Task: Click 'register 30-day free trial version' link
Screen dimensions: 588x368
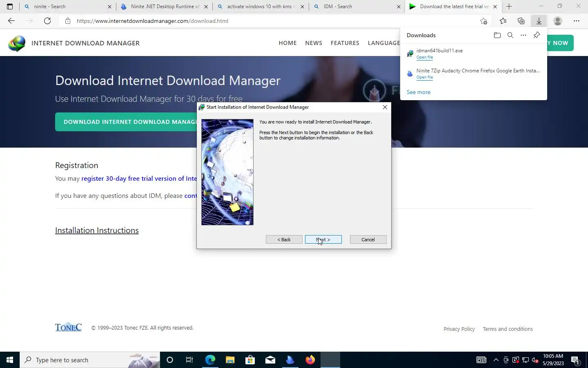Action: 139,178
